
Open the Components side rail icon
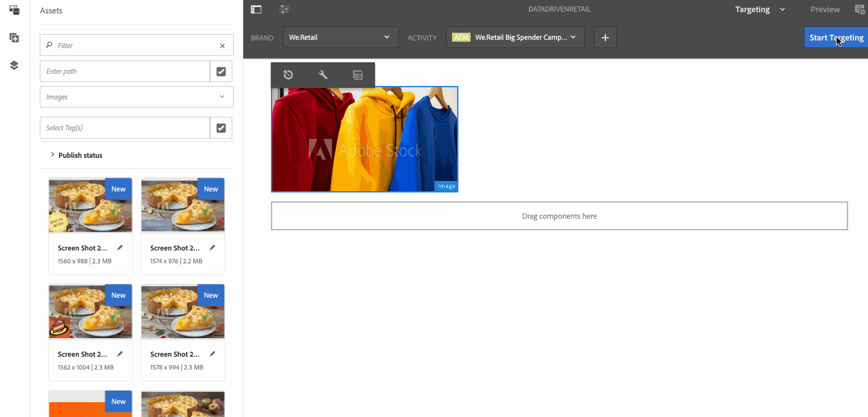click(x=14, y=38)
